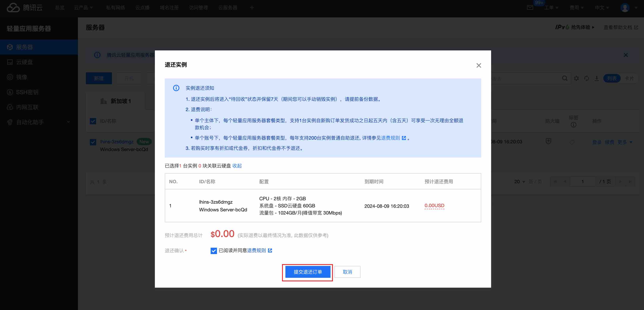This screenshot has width=644, height=310.
Task: Click 总览 in the top navigation
Action: coord(60,8)
